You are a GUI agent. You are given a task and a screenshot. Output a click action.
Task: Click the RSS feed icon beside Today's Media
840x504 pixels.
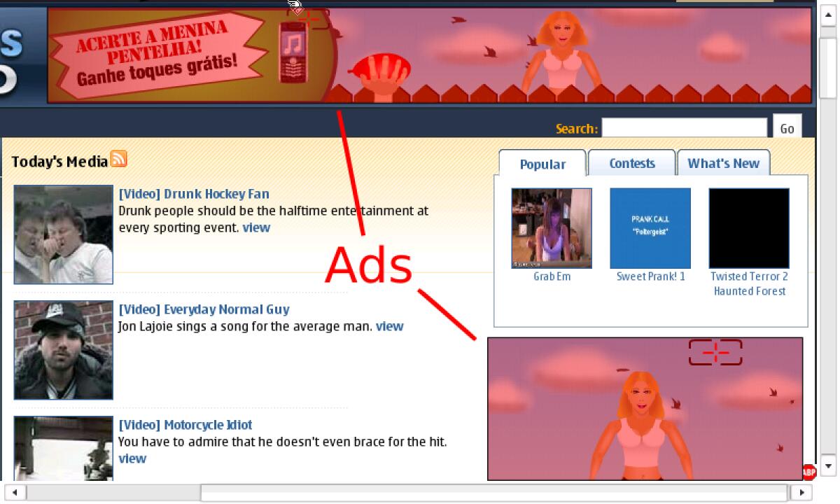pos(119,160)
